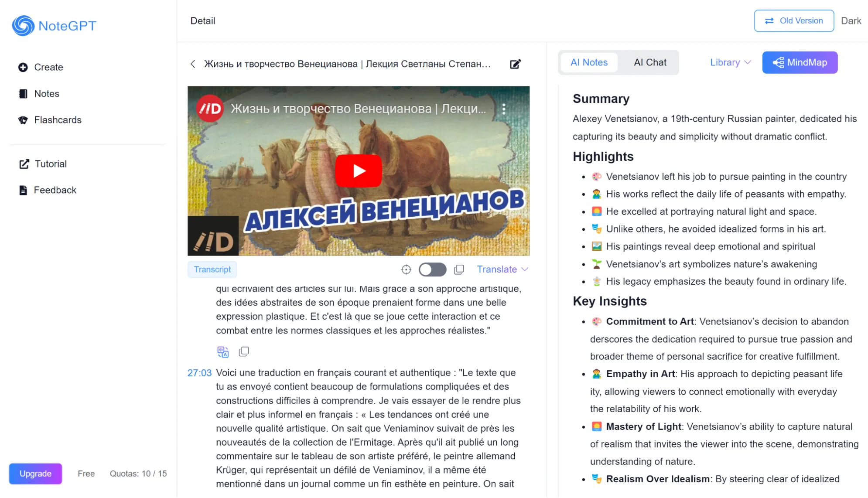
Task: Copy the full transcript with copy icon
Action: [459, 269]
